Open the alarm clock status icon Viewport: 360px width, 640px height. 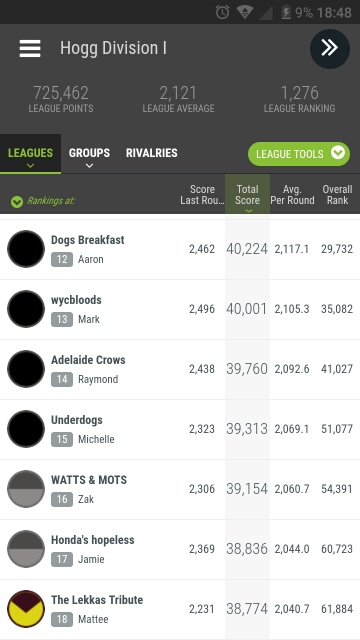(222, 12)
